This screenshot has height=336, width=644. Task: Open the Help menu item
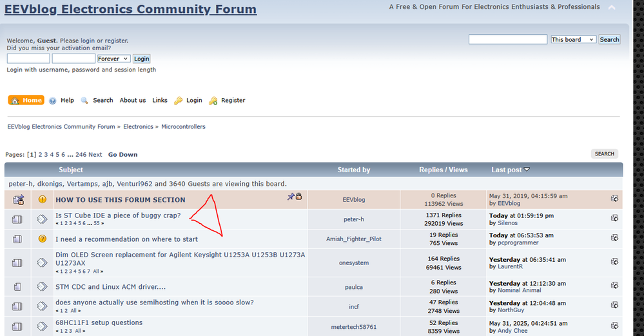(67, 100)
